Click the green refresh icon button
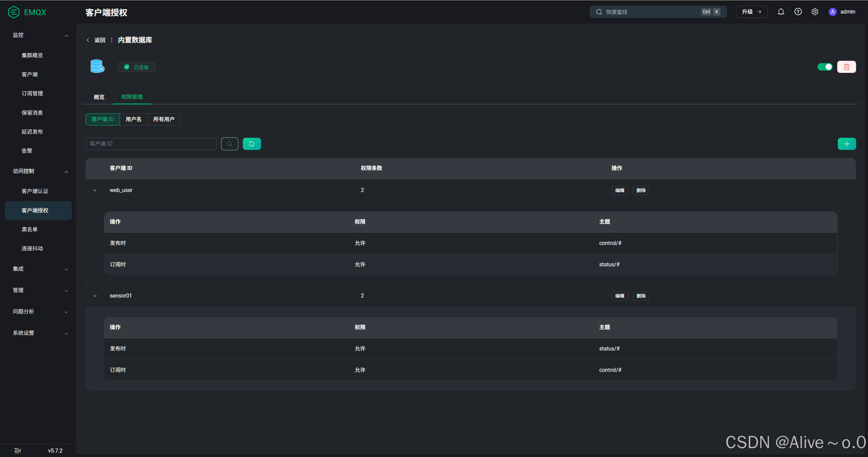Image resolution: width=868 pixels, height=457 pixels. coord(252,144)
